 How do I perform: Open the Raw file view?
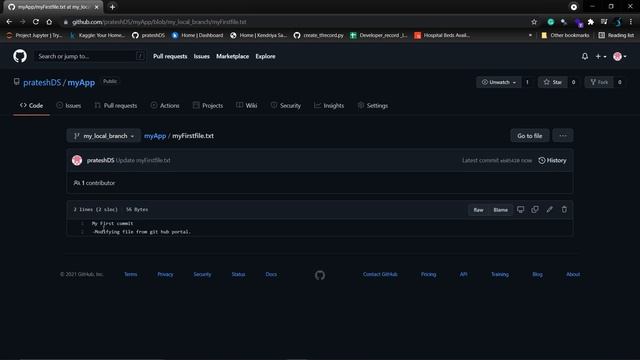pos(478,210)
